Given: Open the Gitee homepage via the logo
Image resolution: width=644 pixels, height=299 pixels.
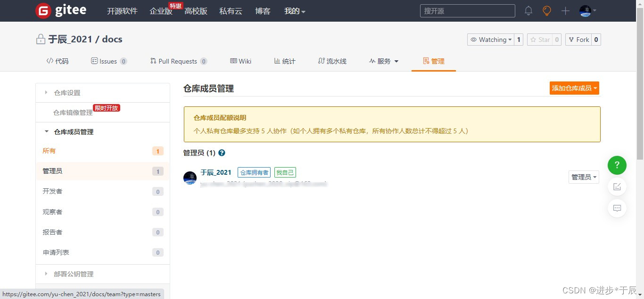Looking at the screenshot, I should pyautogui.click(x=60, y=10).
